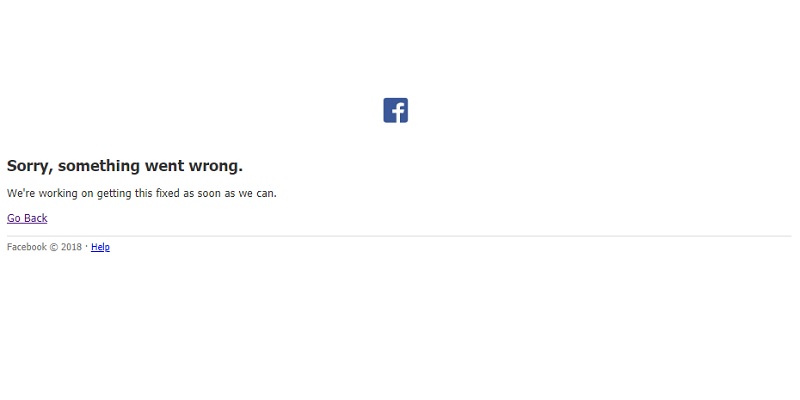Click the dot separator before the Help link
Image resolution: width=800 pixels, height=400 pixels.
coord(86,246)
